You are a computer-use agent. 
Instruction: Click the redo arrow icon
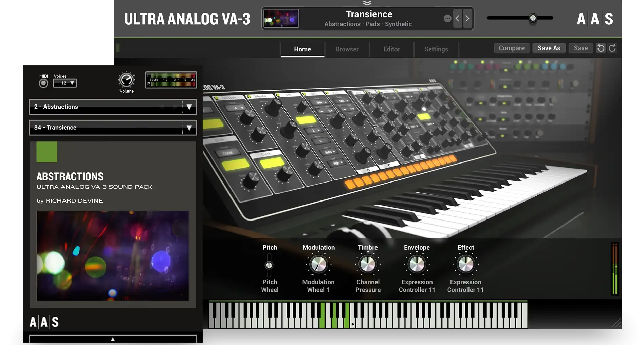pos(612,48)
